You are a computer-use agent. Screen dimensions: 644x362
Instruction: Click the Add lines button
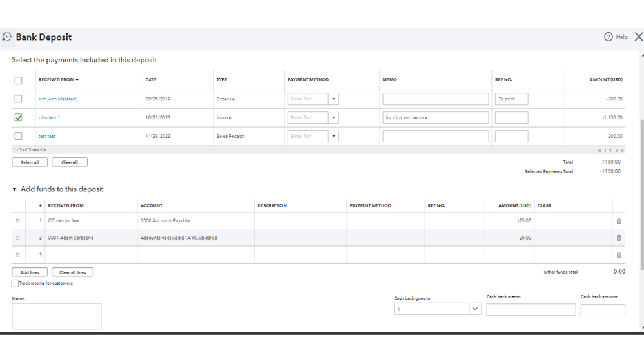click(x=30, y=272)
